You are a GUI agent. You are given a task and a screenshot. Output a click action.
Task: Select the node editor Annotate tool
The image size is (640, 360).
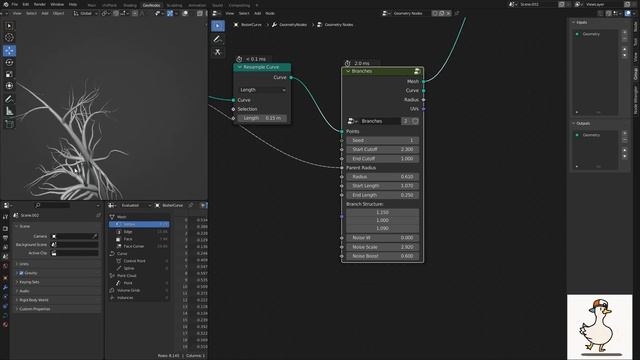point(218,39)
